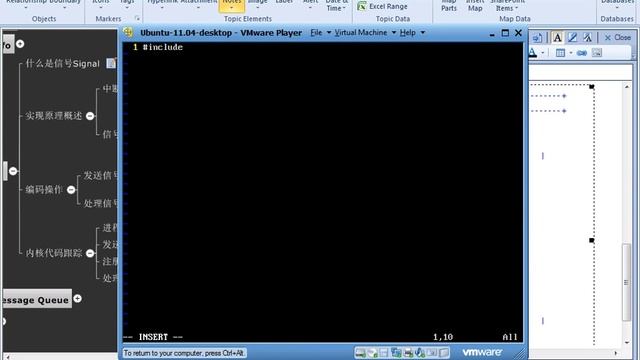The height and width of the screenshot is (360, 640).
Task: Click the VMware Player title bar icon
Action: tap(128, 32)
